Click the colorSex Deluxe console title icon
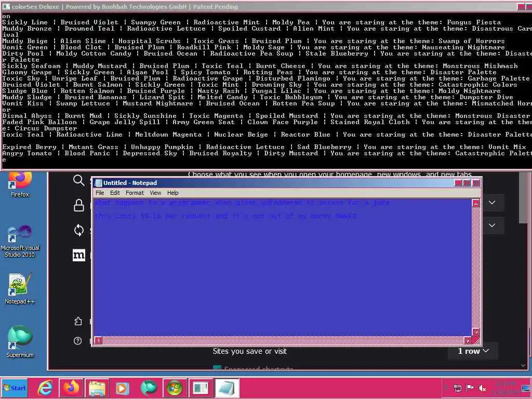 6,6
